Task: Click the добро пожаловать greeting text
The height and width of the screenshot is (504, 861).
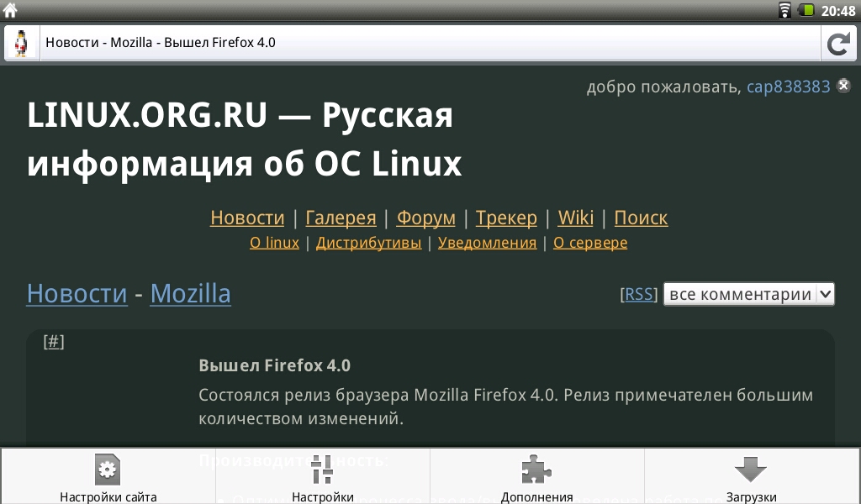Action: click(664, 87)
